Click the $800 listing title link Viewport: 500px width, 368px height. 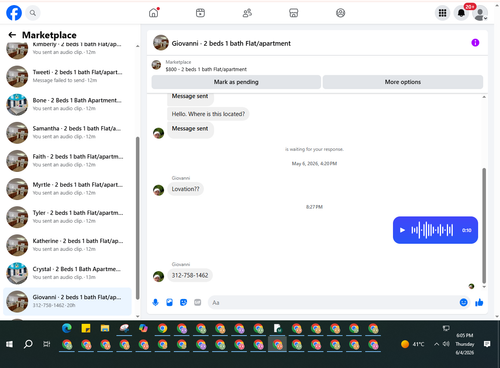tap(206, 69)
